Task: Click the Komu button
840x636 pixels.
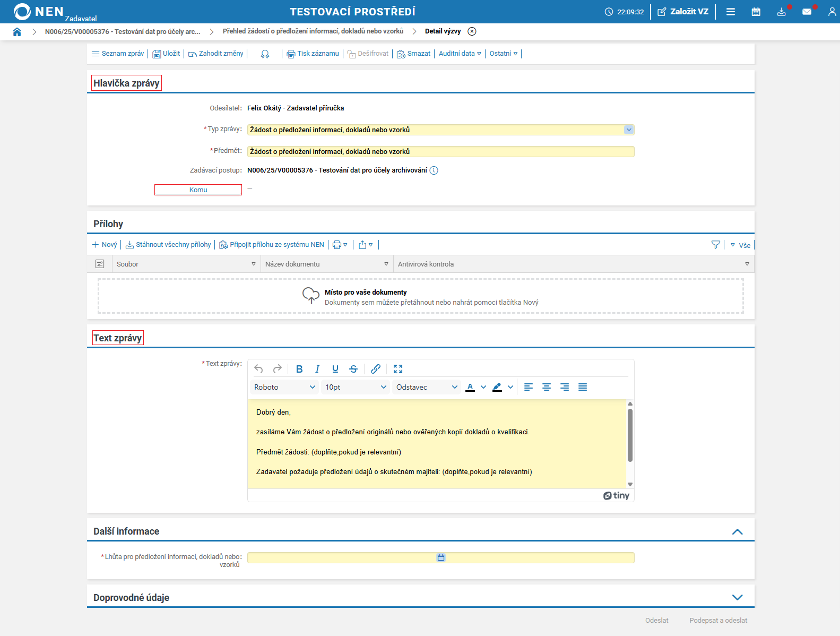Action: [x=198, y=190]
